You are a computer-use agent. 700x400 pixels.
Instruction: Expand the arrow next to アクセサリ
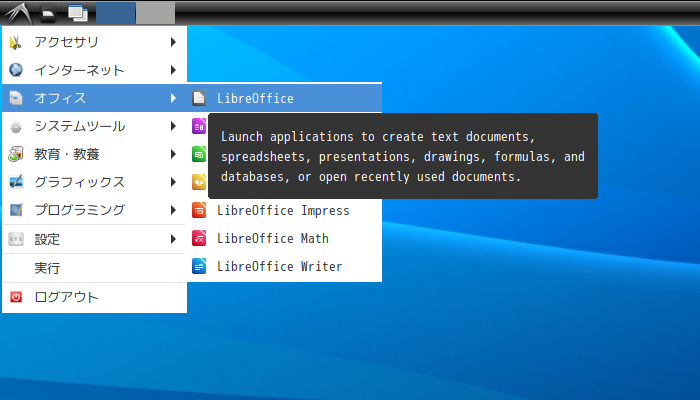[173, 42]
